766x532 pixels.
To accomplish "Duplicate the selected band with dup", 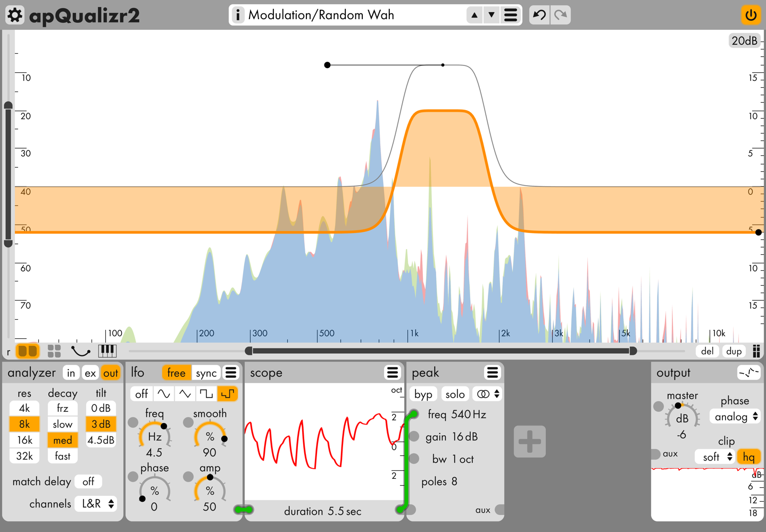I will point(734,351).
